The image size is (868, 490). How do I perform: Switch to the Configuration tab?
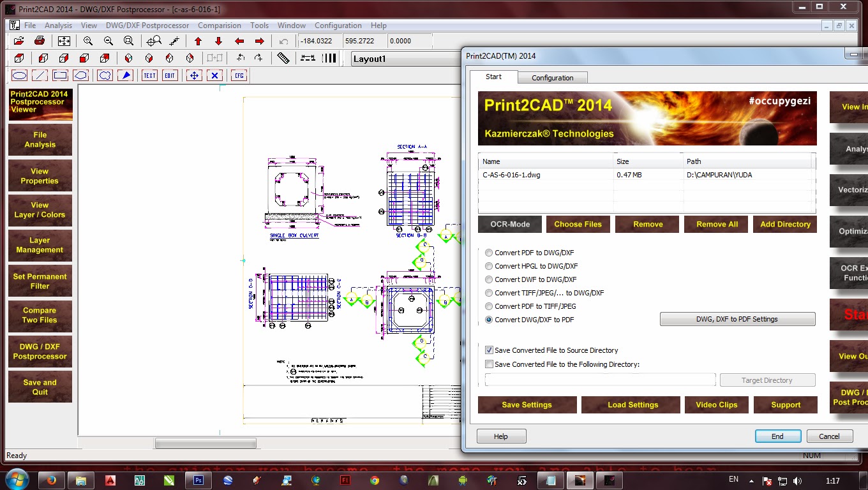552,78
